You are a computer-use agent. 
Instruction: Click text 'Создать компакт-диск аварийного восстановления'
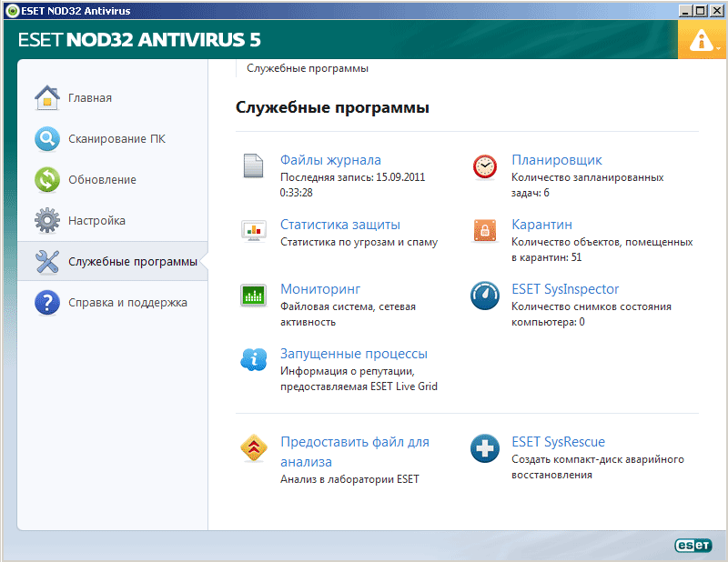tap(598, 467)
